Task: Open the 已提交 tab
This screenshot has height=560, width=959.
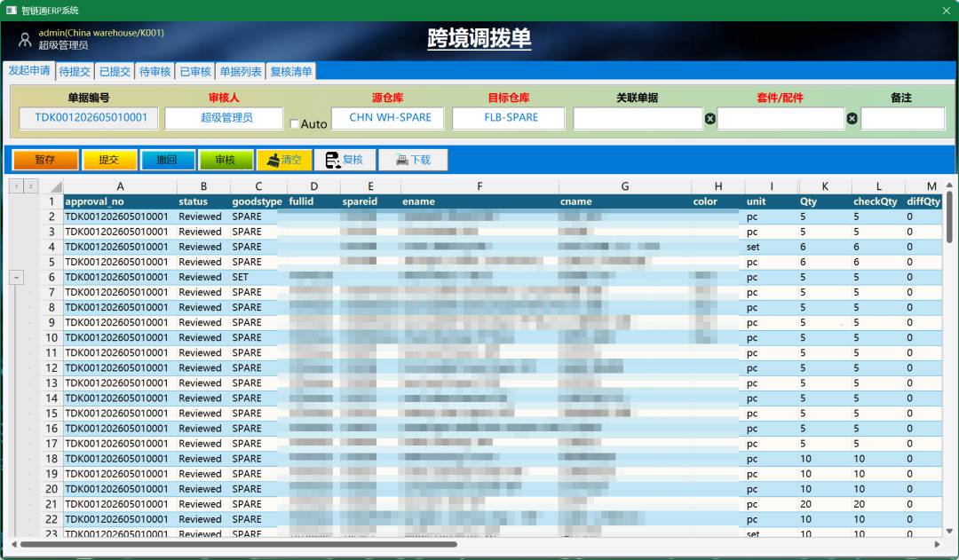Action: 115,72
